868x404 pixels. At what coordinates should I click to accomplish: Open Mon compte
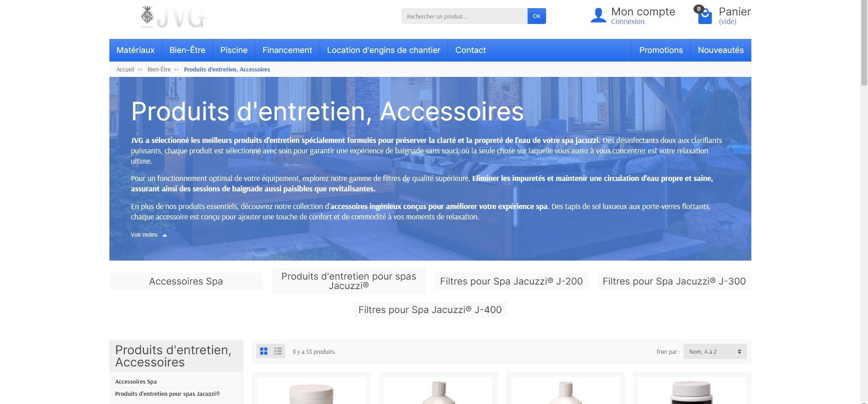[x=643, y=12]
